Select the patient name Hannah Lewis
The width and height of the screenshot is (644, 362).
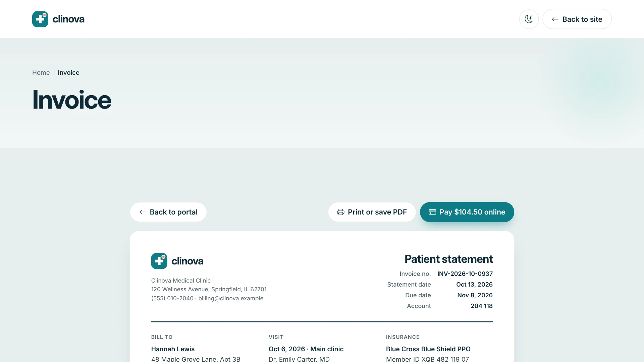173,349
